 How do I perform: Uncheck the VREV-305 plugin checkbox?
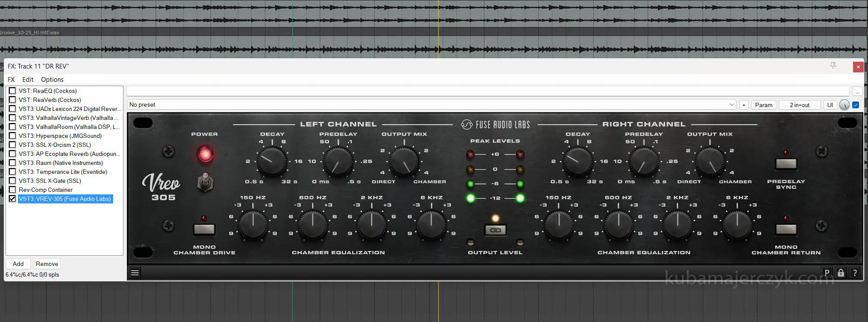pyautogui.click(x=12, y=199)
